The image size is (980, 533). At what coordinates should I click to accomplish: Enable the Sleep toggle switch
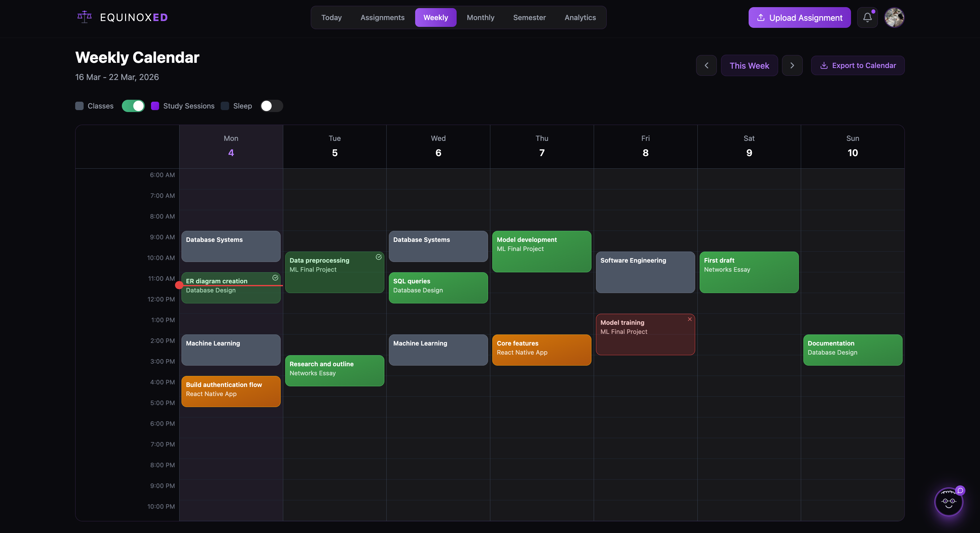pos(271,106)
